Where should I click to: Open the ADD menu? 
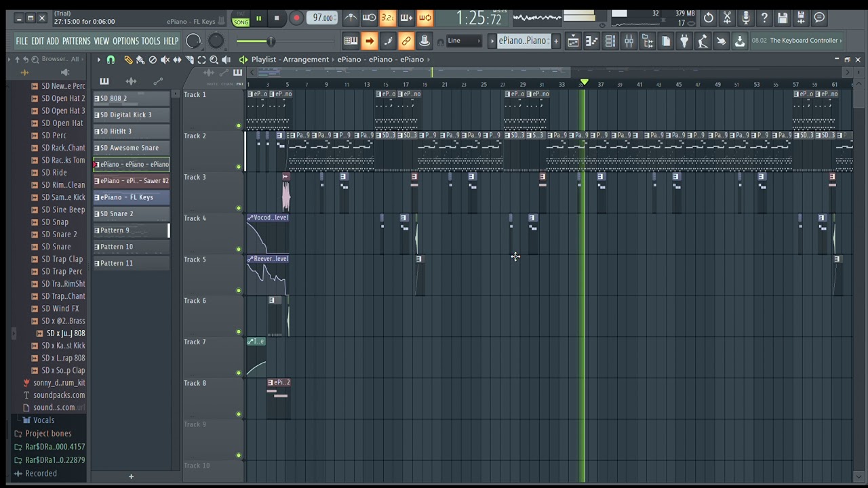53,41
